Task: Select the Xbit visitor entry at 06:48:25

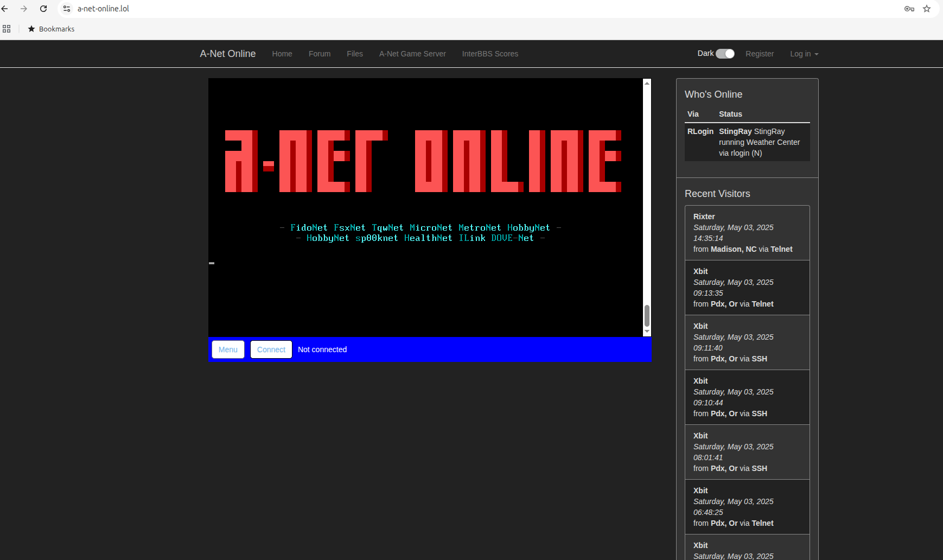Action: click(x=747, y=507)
